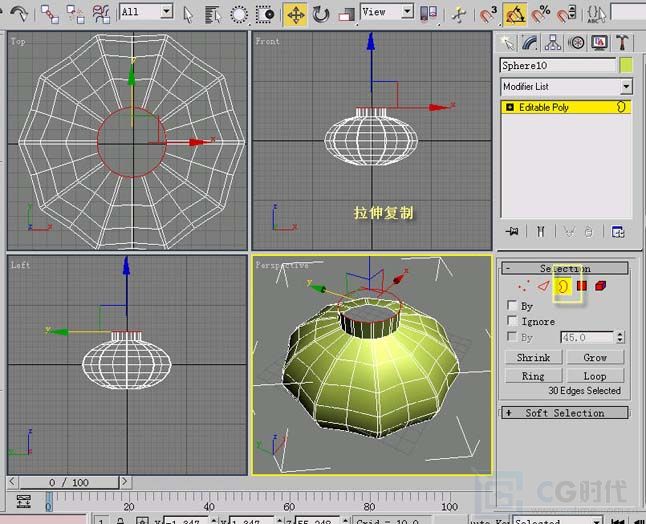Viewport: 646px width, 524px height.
Task: Enable the By Vertex checkbox
Action: pyautogui.click(x=512, y=306)
